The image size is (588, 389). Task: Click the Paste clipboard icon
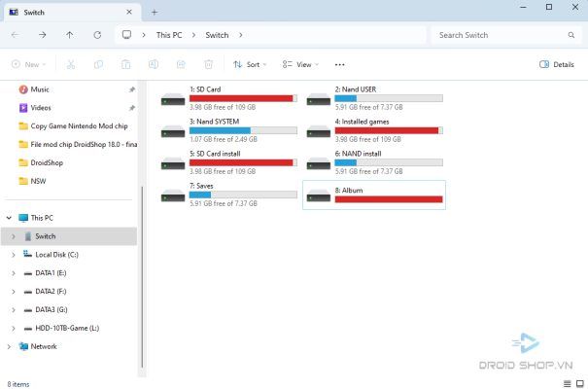click(x=126, y=64)
